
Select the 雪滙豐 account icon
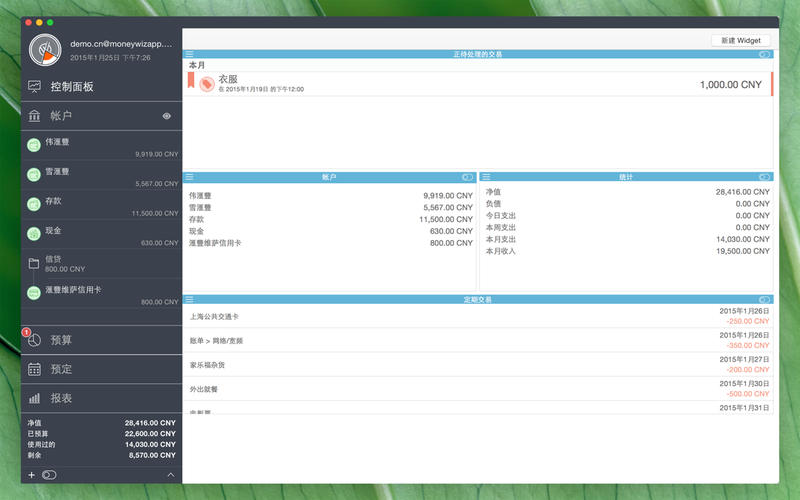[34, 174]
